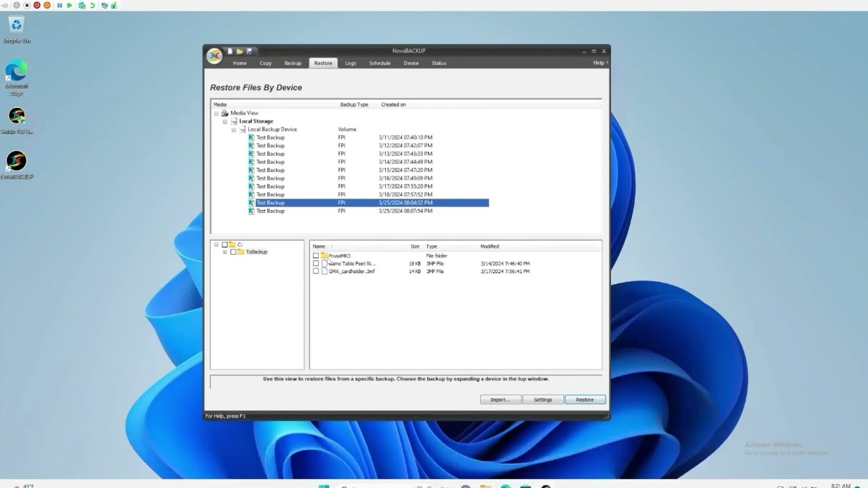Select the NovaBACKUP desktop shortcut
This screenshot has width=868, height=488.
pos(16,165)
